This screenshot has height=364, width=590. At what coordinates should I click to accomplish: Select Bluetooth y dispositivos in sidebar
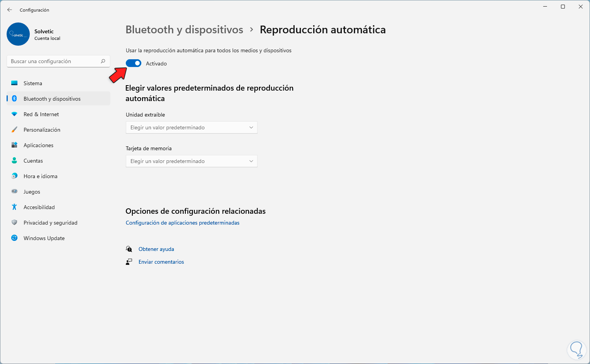[52, 99]
